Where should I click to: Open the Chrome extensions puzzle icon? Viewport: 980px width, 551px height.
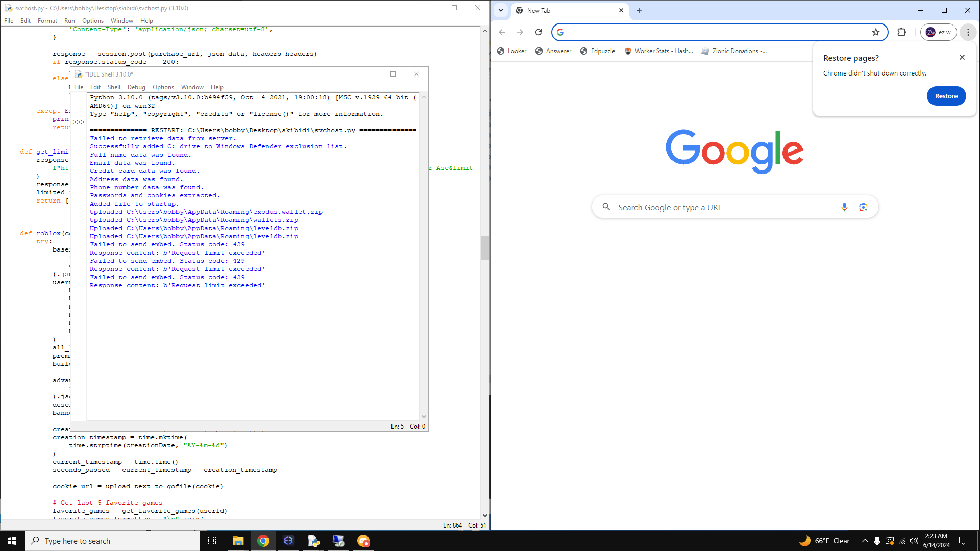pyautogui.click(x=901, y=32)
